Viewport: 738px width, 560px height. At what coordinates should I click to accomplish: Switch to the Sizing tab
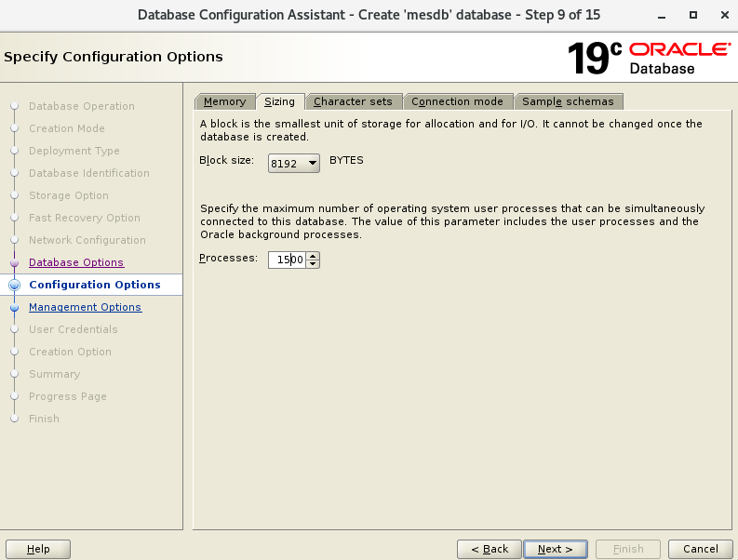tap(279, 101)
